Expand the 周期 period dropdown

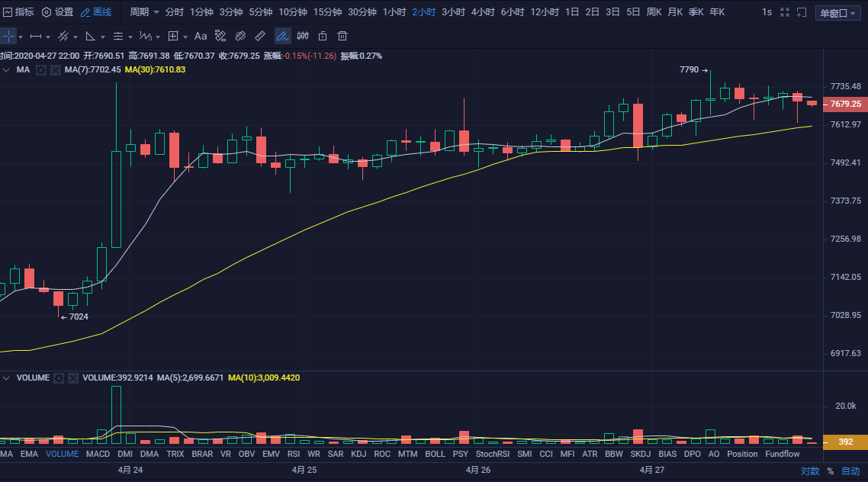[144, 12]
